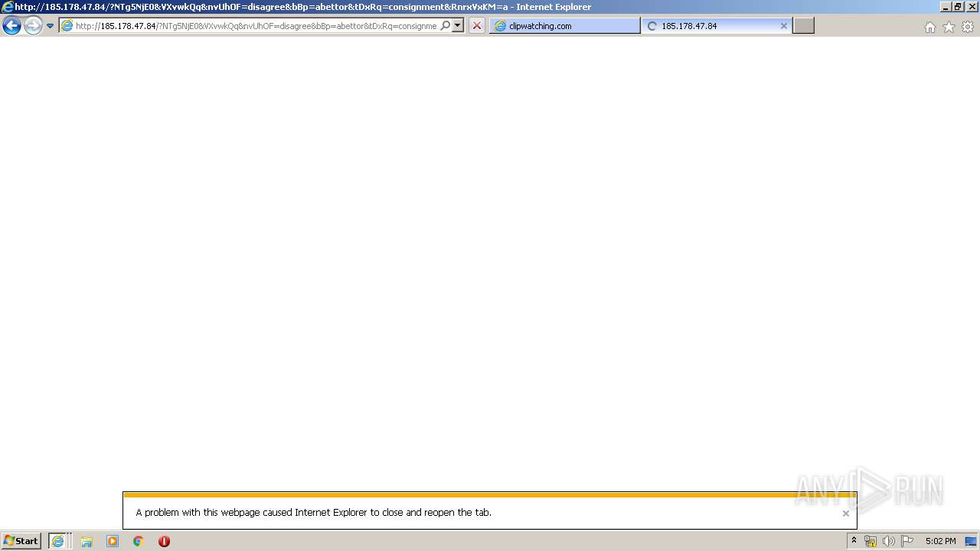Open Action Center flag icon

906,541
